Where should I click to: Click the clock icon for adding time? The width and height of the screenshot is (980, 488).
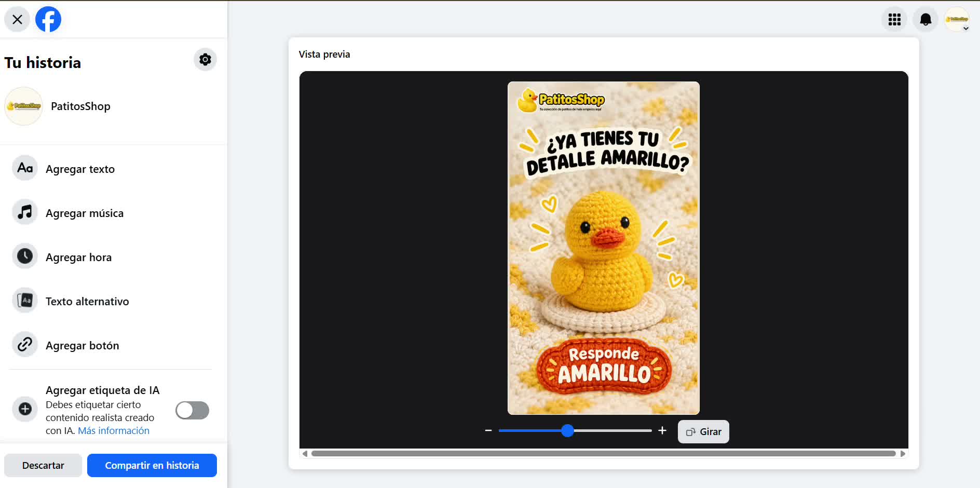25,256
